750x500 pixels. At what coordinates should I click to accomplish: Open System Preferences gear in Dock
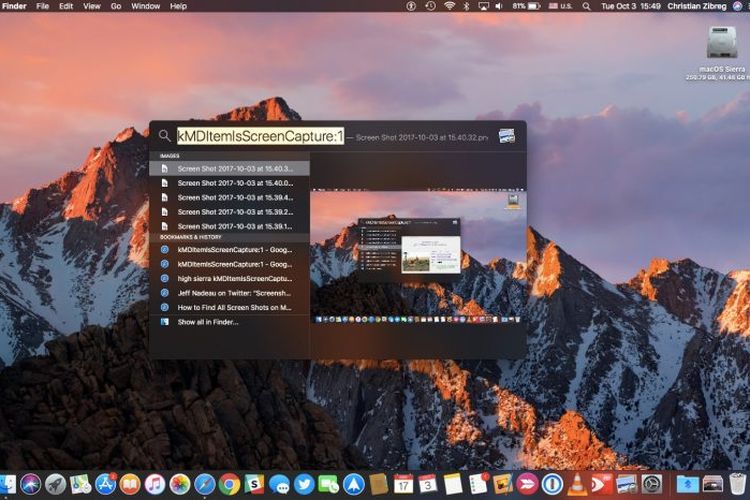pos(651,485)
